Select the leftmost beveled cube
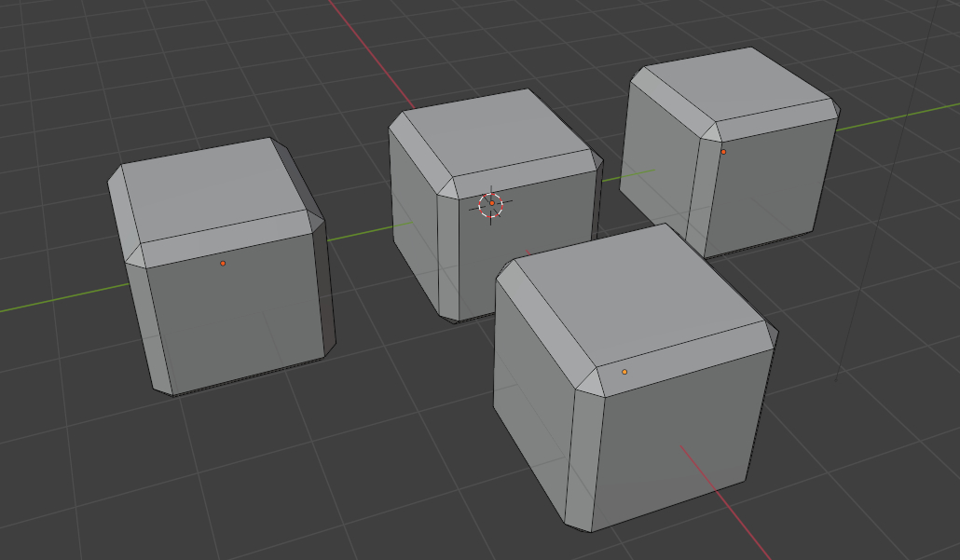The width and height of the screenshot is (960, 560). [x=222, y=267]
